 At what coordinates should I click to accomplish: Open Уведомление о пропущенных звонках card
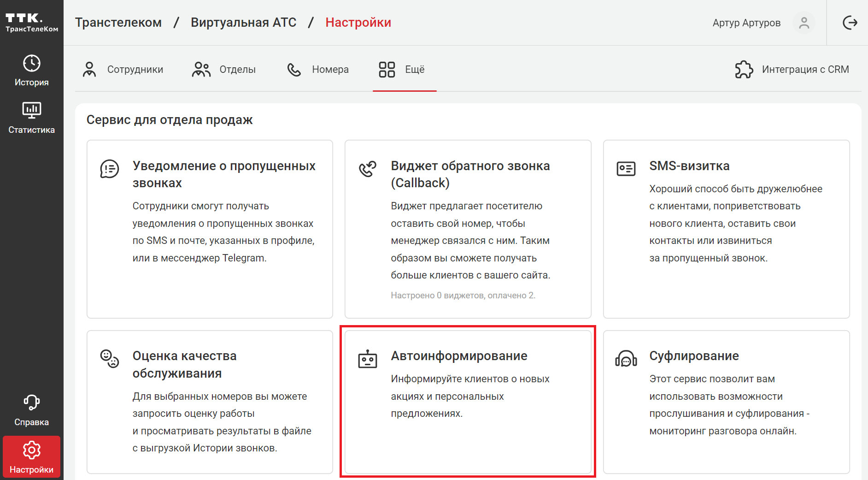210,229
